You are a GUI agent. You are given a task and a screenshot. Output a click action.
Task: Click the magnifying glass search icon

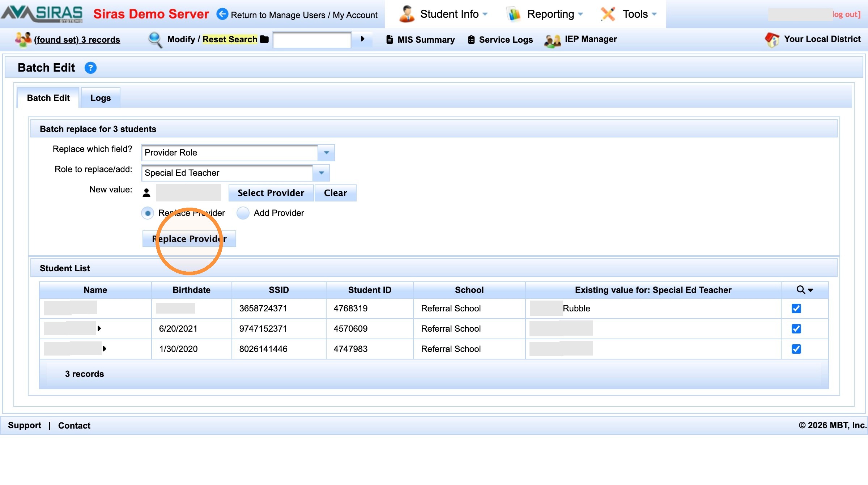(x=155, y=39)
